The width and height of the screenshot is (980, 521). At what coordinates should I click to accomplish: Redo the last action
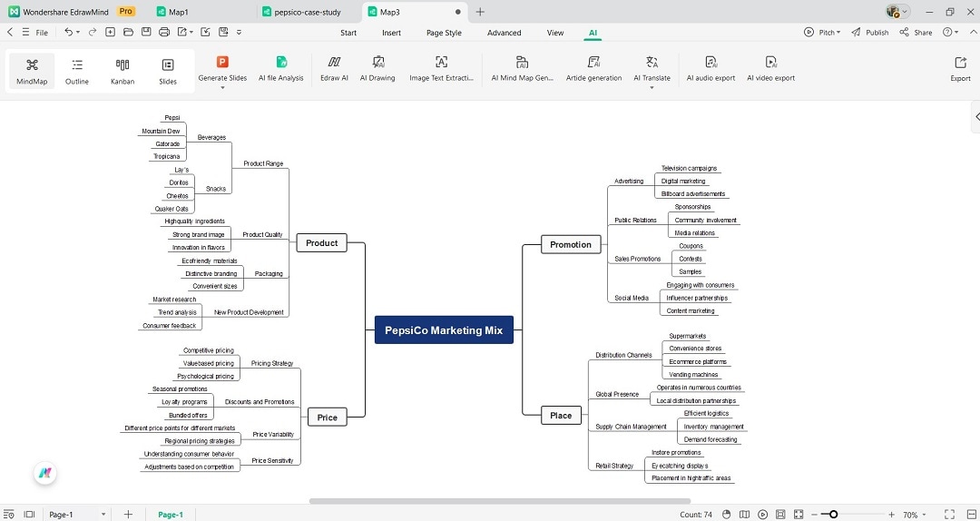coord(93,32)
